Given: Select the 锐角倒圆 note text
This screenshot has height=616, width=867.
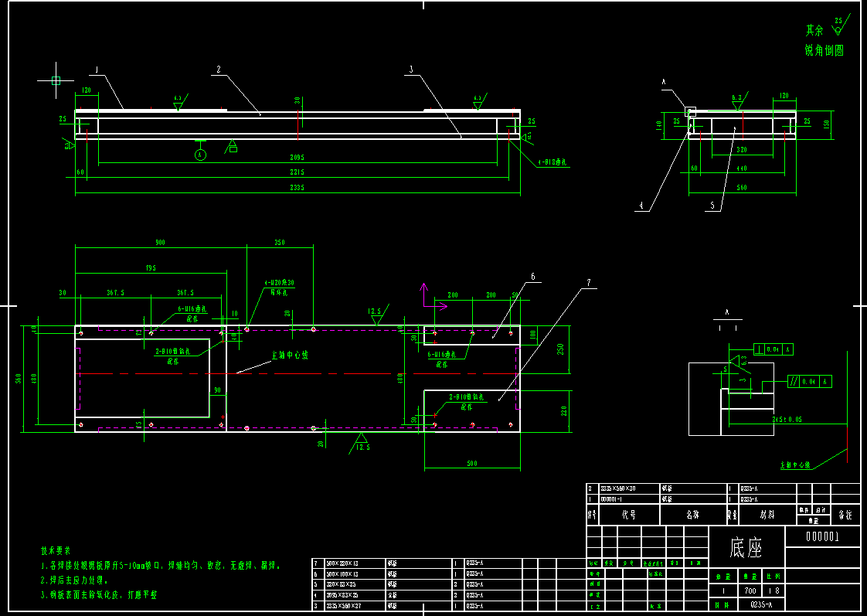Looking at the screenshot, I should point(824,50).
